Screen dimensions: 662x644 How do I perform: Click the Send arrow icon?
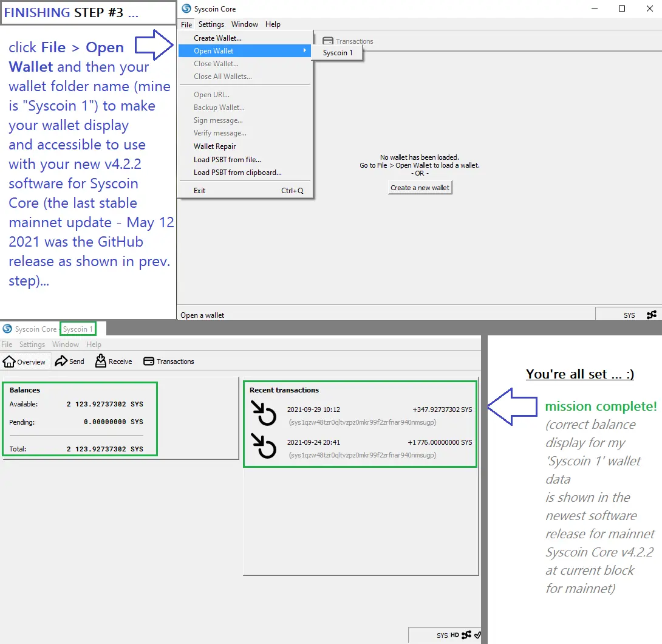(61, 361)
